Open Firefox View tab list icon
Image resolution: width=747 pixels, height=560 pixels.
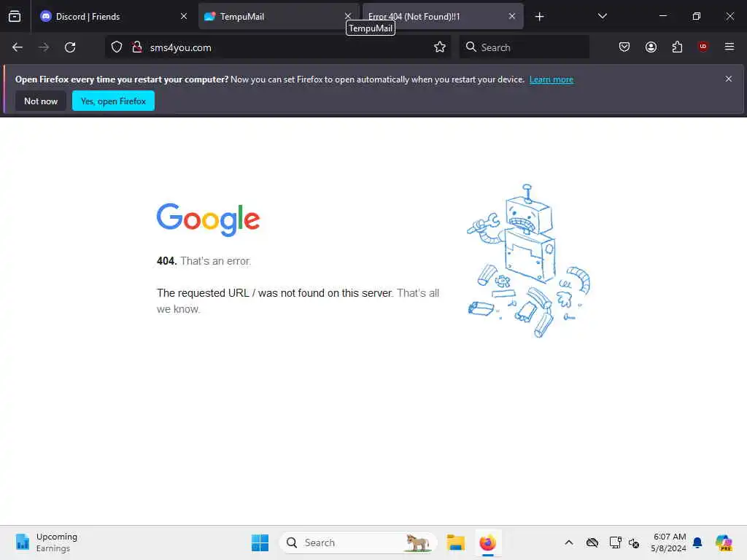point(15,16)
